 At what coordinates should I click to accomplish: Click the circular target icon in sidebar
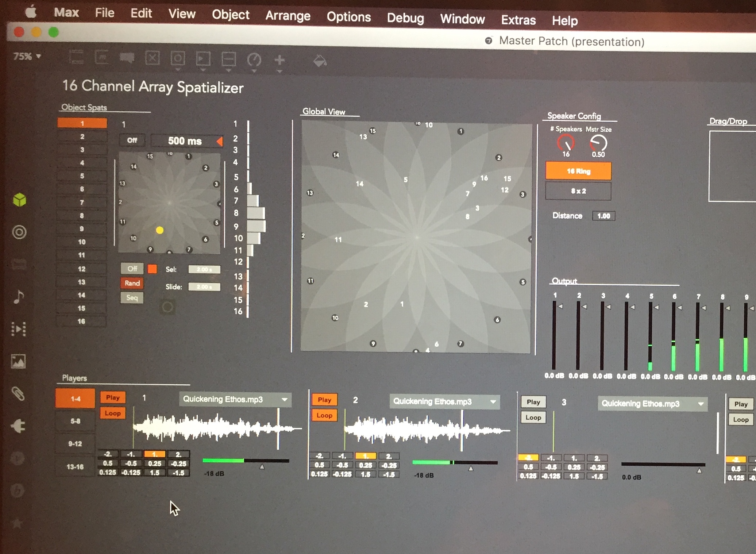[19, 232]
